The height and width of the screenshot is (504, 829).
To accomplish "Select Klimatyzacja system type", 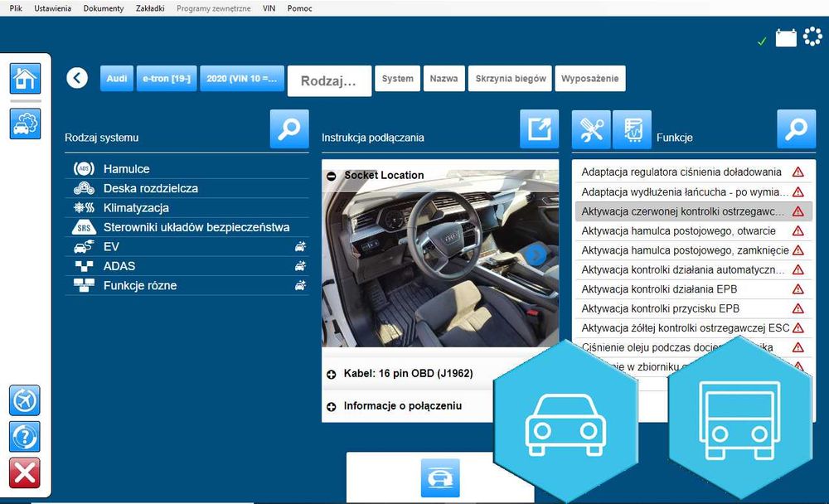I will 187,208.
